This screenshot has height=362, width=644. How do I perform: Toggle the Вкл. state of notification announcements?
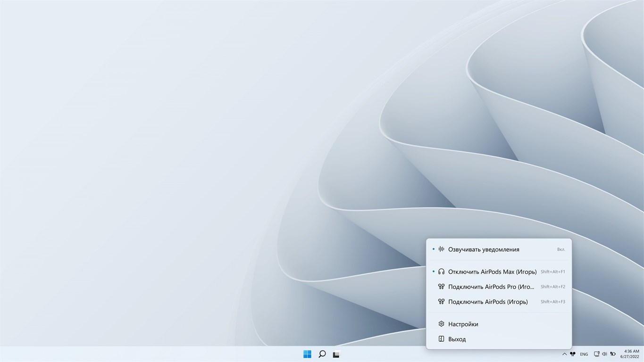tap(560, 249)
